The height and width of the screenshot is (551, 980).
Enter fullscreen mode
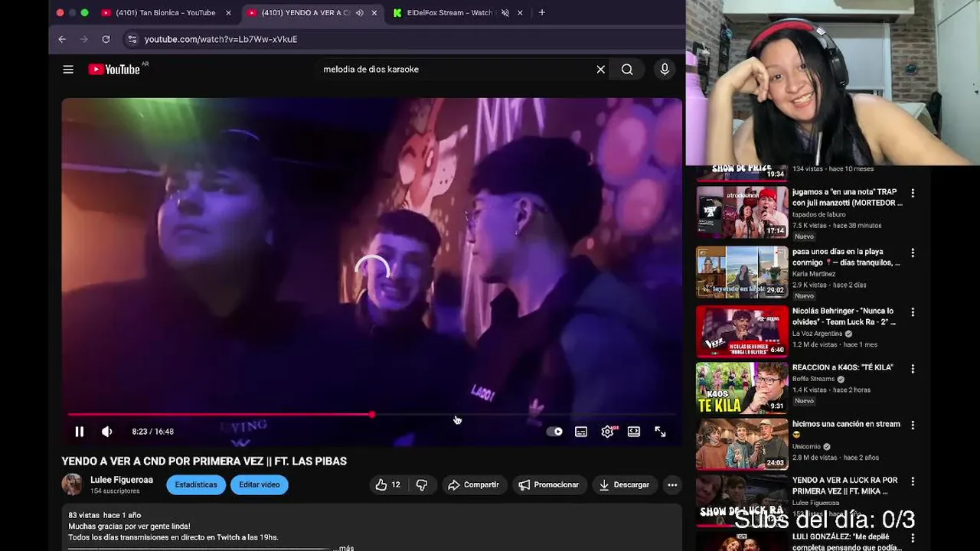click(660, 432)
